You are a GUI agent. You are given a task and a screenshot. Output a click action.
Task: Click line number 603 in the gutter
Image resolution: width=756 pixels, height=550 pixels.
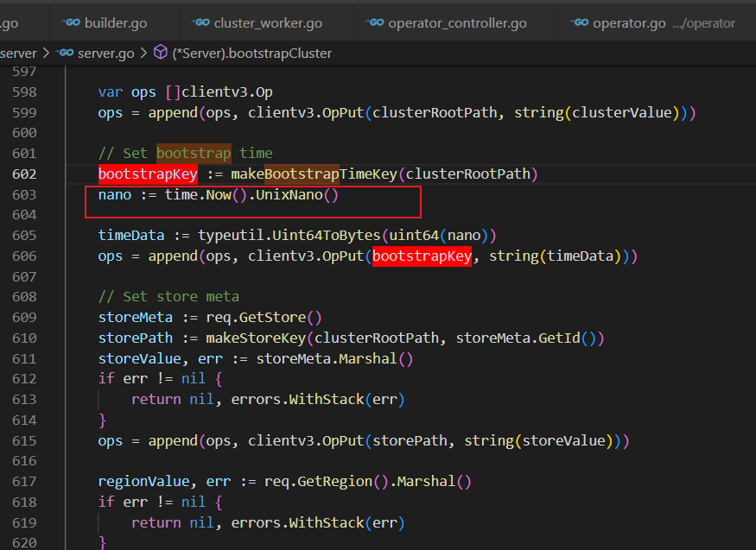[x=24, y=195]
